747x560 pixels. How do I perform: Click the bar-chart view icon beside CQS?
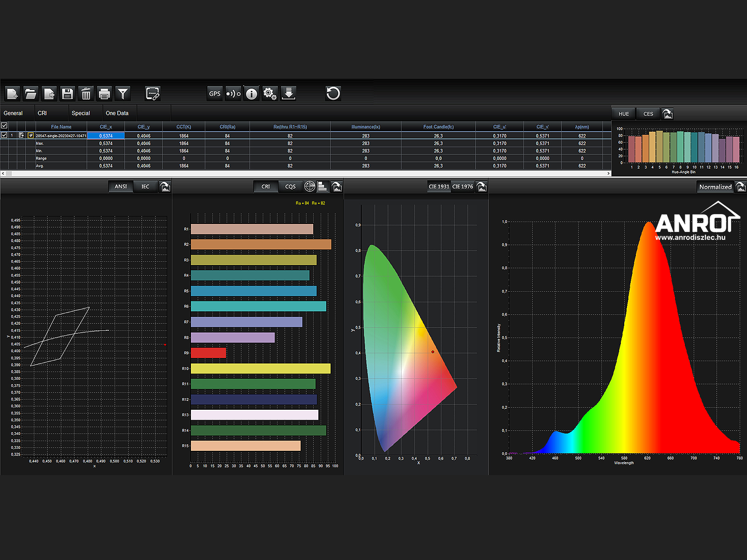click(322, 187)
